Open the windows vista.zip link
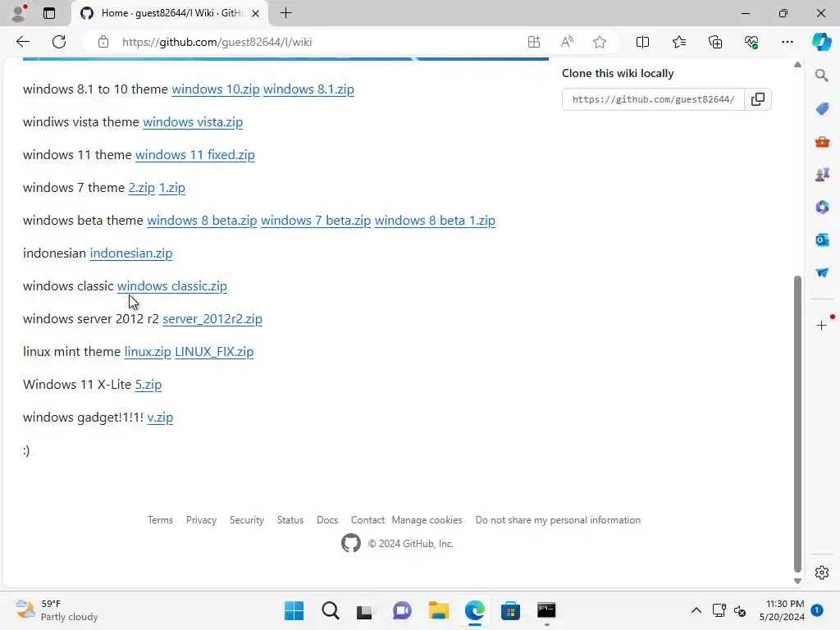840x630 pixels. coord(193,121)
